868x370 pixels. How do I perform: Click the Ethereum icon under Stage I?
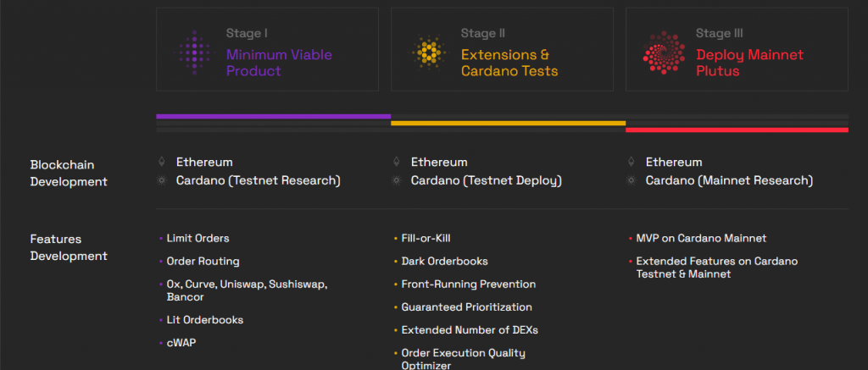pyautogui.click(x=162, y=162)
